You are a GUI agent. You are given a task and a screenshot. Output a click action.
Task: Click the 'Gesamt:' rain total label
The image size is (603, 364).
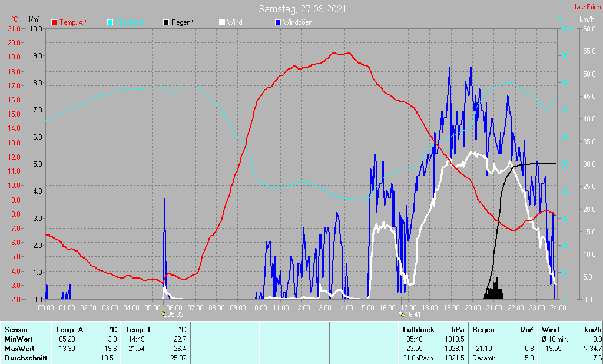coord(484,358)
